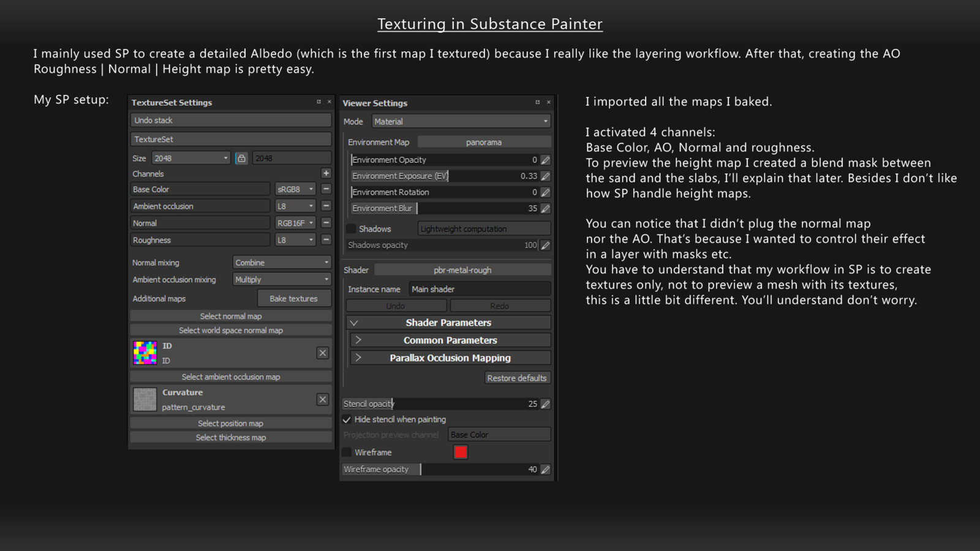Click Select world space normal map
The height and width of the screenshot is (551, 980).
(x=231, y=330)
